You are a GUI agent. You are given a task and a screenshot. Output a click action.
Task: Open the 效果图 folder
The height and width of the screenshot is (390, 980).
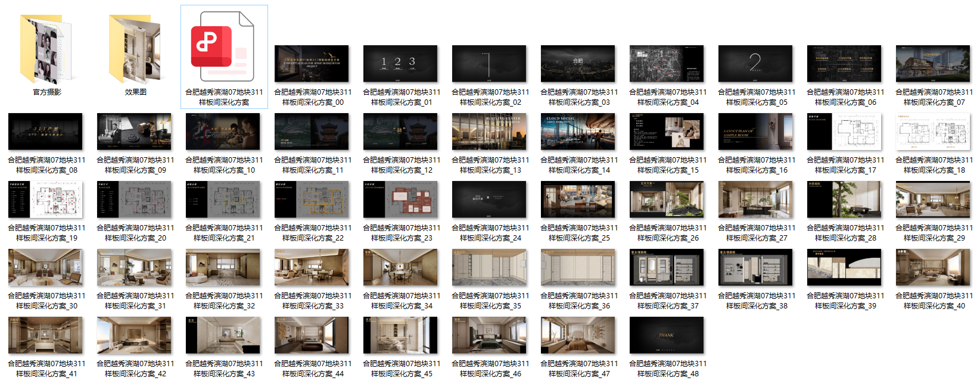point(135,50)
